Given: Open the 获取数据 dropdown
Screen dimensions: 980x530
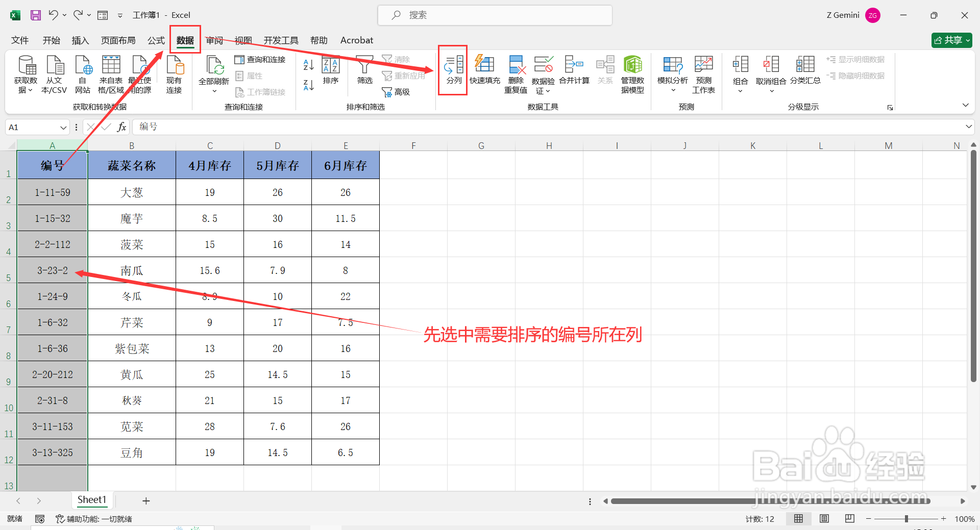Looking at the screenshot, I should (x=26, y=72).
